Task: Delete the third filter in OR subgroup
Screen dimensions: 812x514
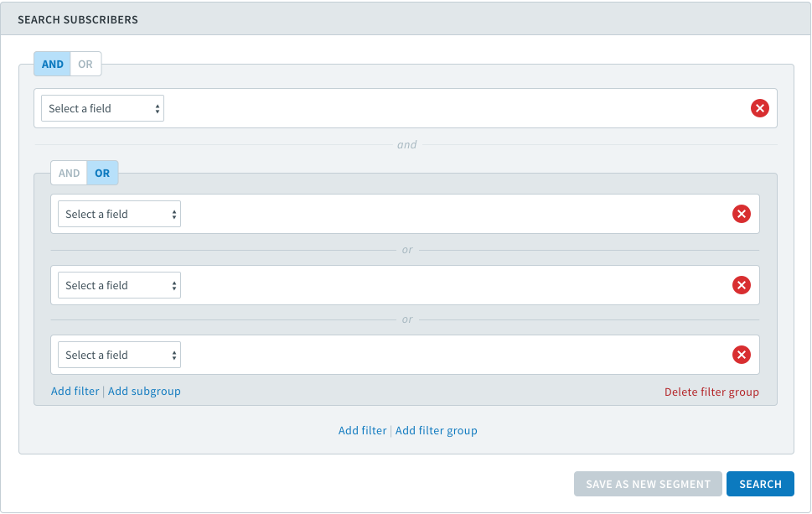Action: (742, 355)
